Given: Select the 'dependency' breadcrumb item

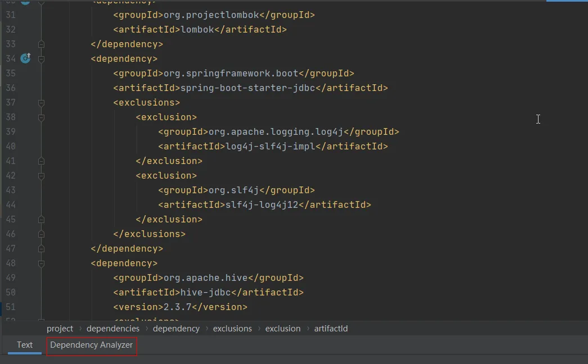Looking at the screenshot, I should [x=176, y=329].
